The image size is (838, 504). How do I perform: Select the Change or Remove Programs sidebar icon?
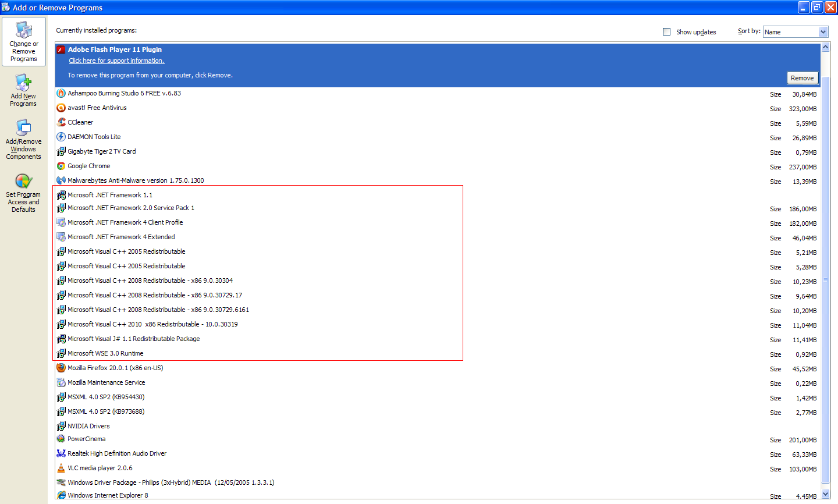click(x=24, y=30)
